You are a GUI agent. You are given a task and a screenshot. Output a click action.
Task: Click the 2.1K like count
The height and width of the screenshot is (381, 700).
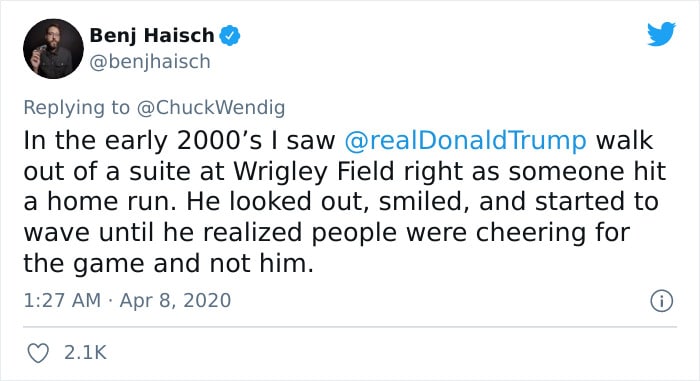(85, 352)
